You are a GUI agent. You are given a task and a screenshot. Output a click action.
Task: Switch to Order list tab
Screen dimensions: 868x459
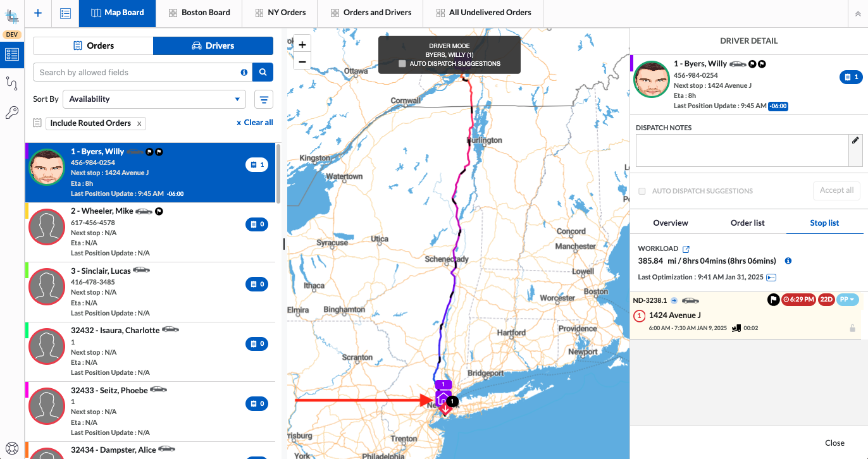pos(748,223)
